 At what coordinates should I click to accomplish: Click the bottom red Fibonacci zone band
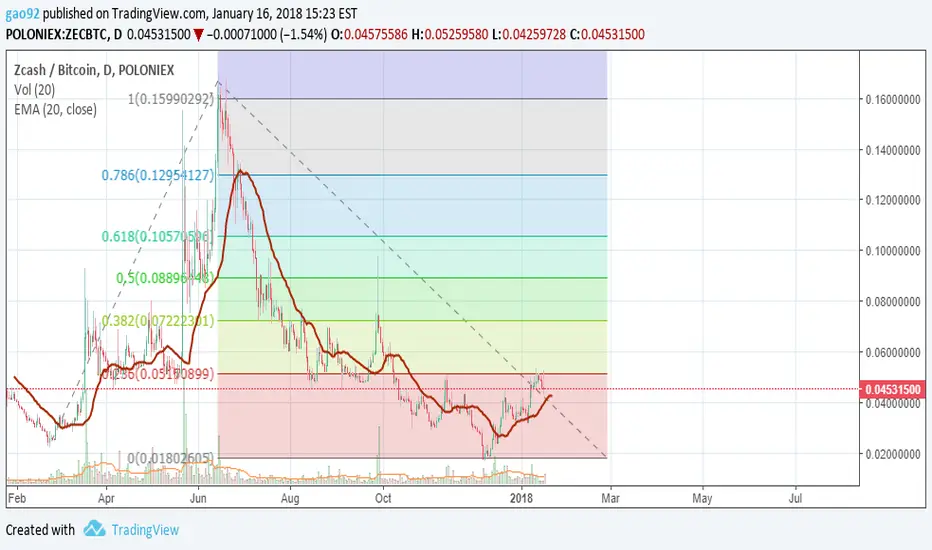pos(412,416)
